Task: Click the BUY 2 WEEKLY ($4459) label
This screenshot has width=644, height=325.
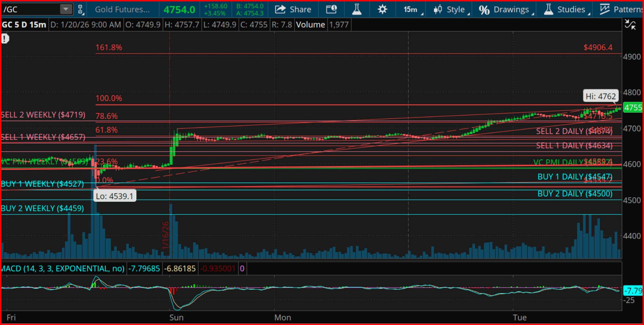Action: (x=42, y=208)
